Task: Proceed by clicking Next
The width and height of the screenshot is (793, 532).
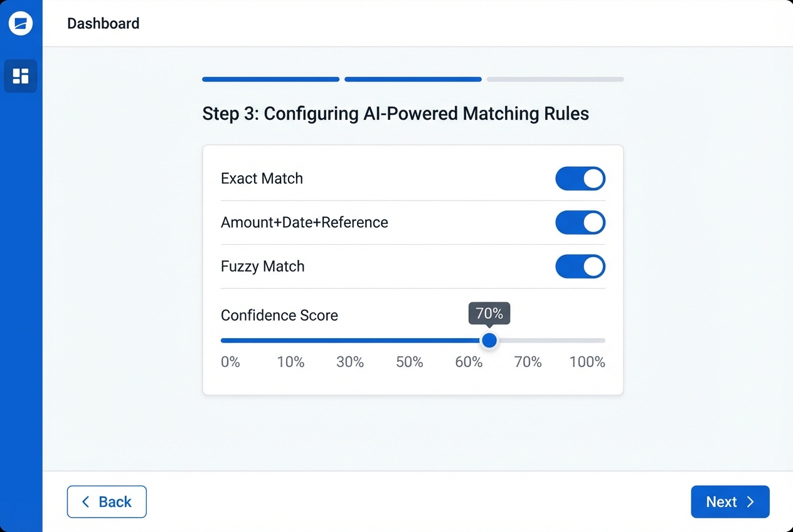Action: tap(730, 502)
